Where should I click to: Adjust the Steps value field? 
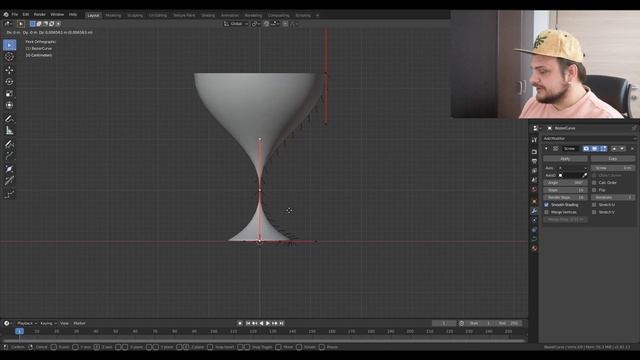pos(565,190)
